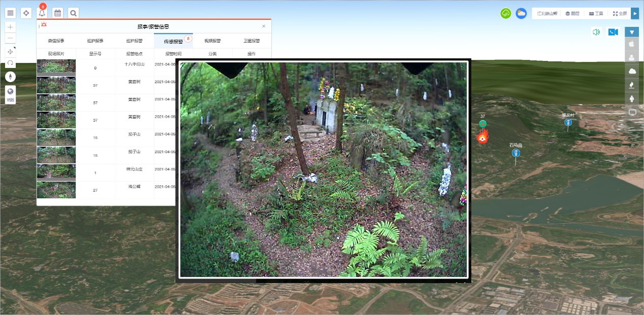This screenshot has width=644, height=315.
Task: Open the hamburger main menu
Action: 11,13
